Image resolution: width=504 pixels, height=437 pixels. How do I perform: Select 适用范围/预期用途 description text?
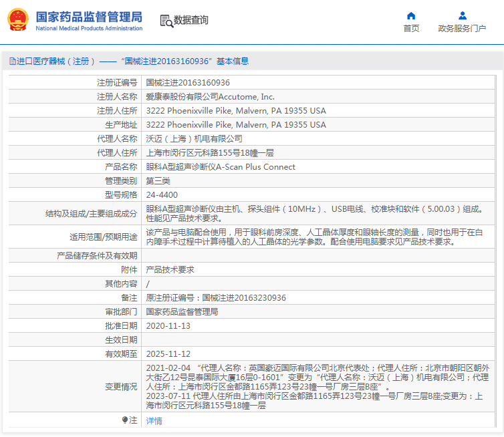[x=314, y=237]
